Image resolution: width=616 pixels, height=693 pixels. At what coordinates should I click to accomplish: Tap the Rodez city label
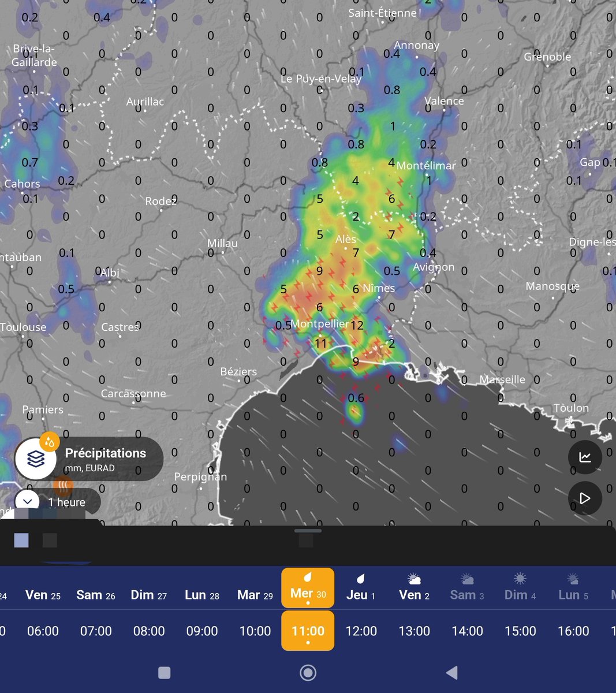point(161,201)
